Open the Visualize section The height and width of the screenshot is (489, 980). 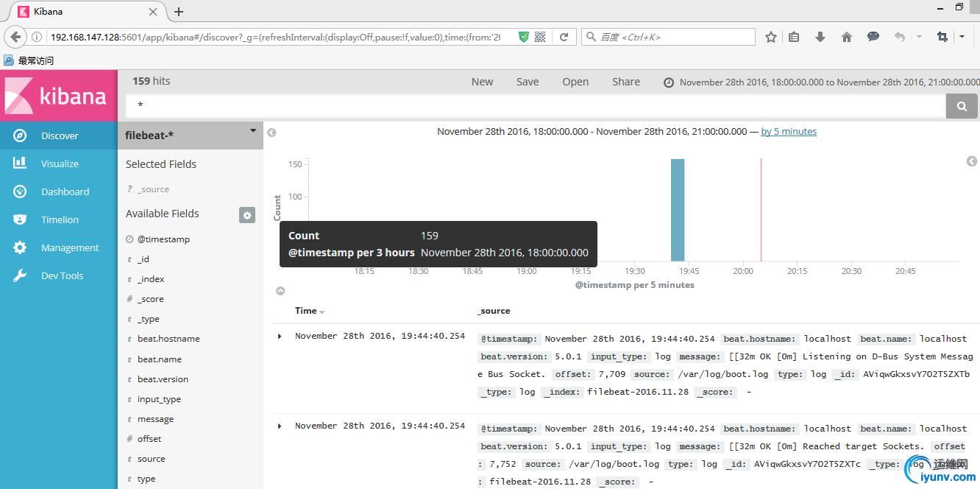(59, 163)
